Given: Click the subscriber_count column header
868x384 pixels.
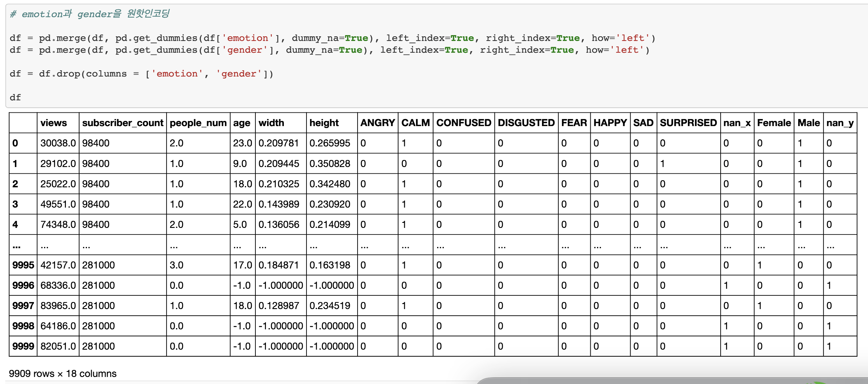Looking at the screenshot, I should point(123,123).
